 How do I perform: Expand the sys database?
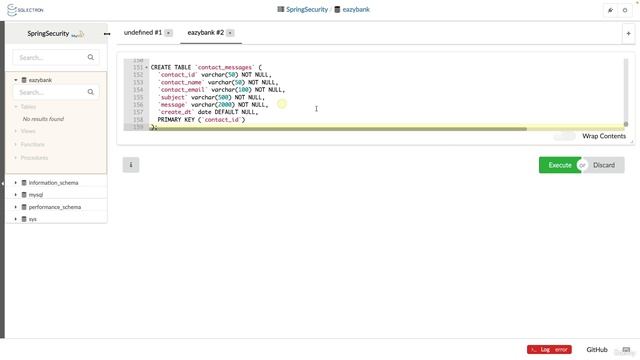pos(16,219)
